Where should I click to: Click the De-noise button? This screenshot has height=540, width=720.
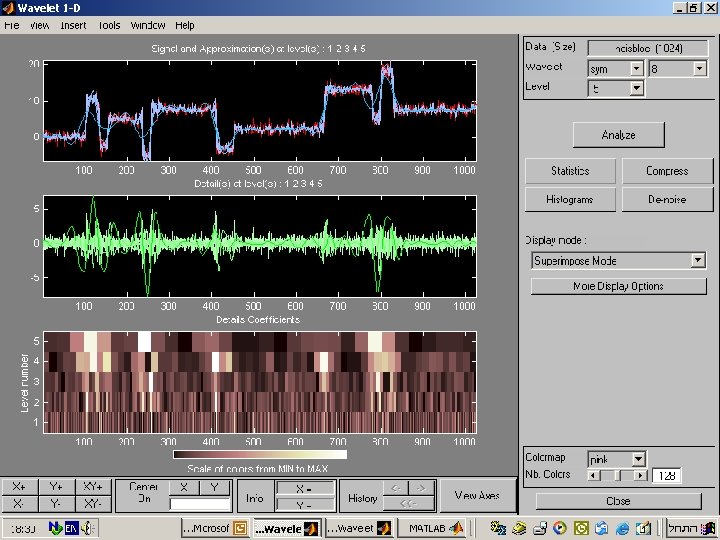[666, 199]
